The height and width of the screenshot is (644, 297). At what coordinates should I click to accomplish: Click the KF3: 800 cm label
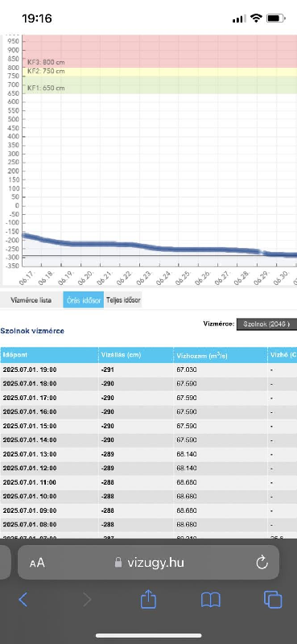point(46,63)
